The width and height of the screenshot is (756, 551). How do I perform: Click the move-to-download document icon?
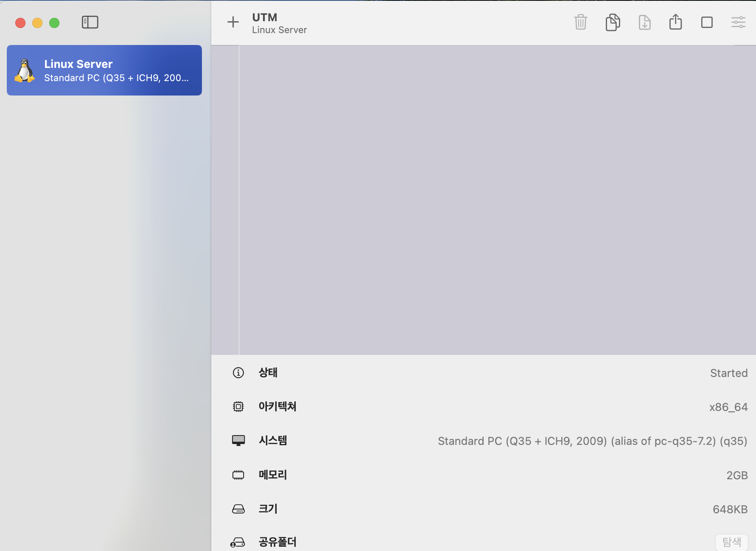click(x=644, y=22)
